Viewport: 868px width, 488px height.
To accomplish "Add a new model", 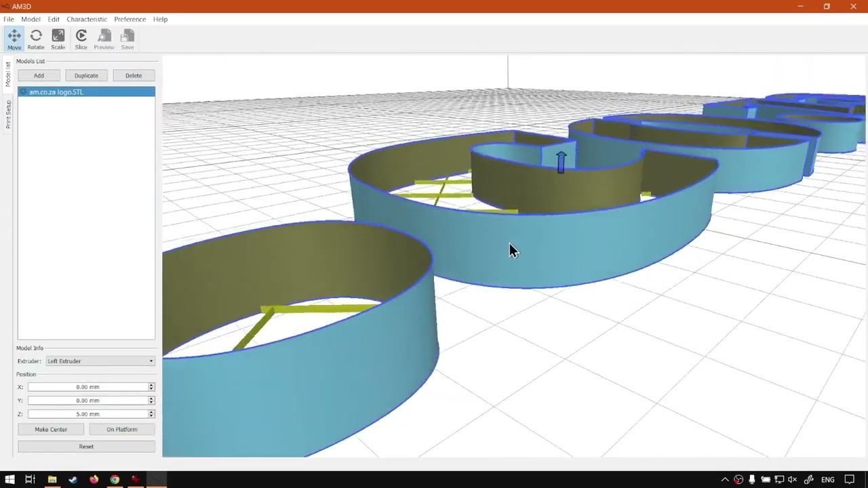I will tap(39, 75).
